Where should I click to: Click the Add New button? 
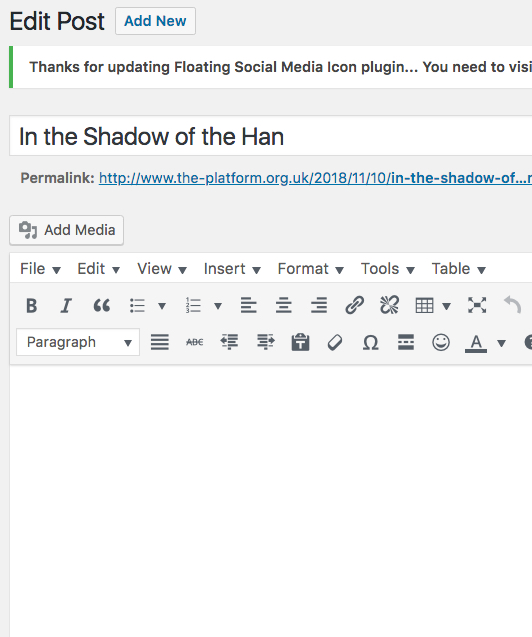point(155,21)
